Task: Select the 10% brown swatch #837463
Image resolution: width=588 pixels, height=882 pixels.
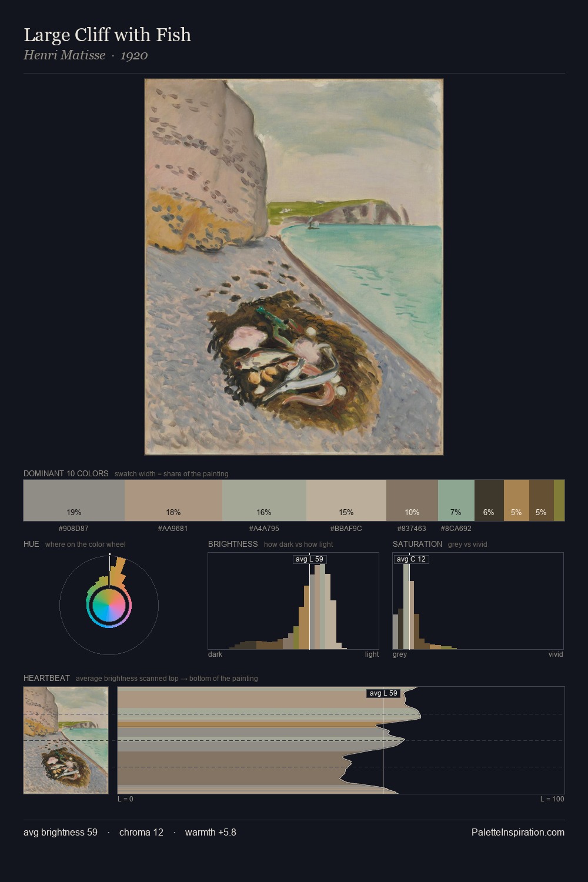Action: [x=412, y=500]
